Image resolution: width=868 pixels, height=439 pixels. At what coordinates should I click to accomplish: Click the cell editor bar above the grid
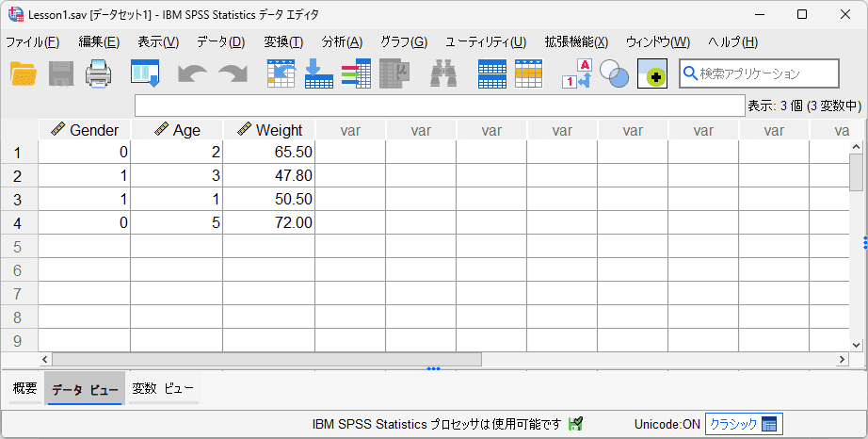tap(440, 106)
